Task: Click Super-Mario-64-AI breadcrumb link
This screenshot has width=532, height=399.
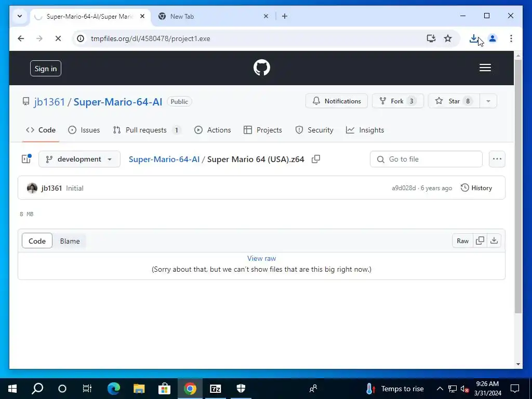Action: pos(164,159)
